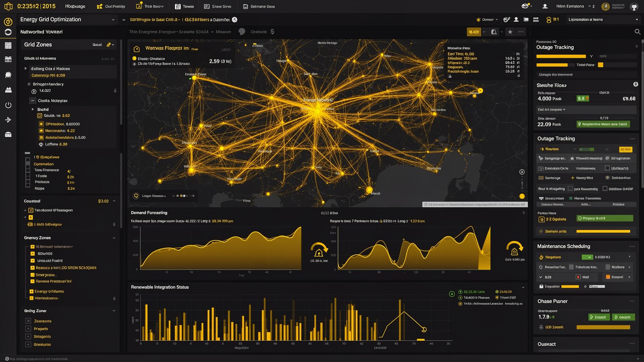Select the export arrow icon in the sidebar

point(8,120)
